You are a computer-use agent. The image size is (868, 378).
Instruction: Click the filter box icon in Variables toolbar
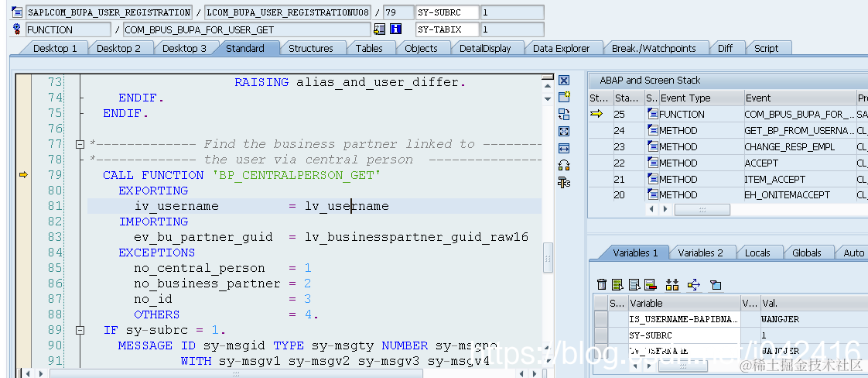tap(716, 285)
